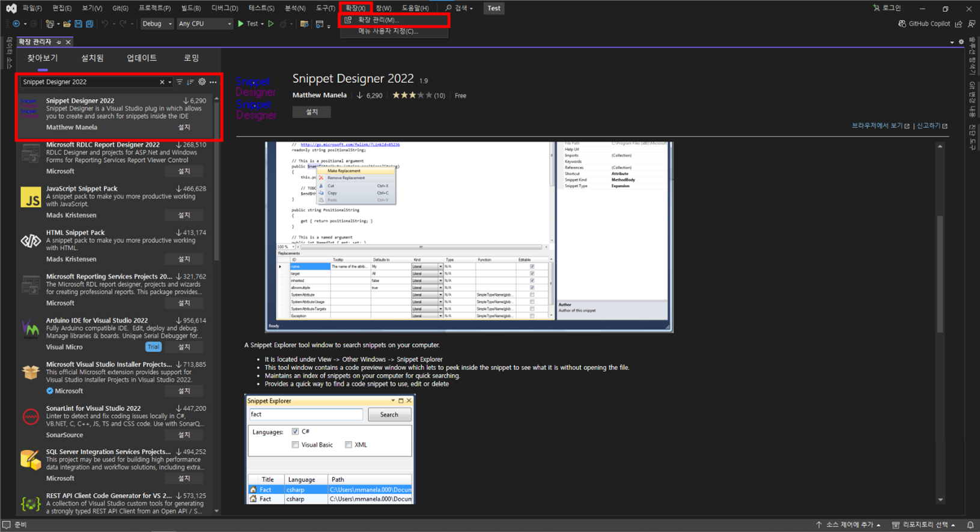Click the new project icon in toolbar

tap(50, 24)
